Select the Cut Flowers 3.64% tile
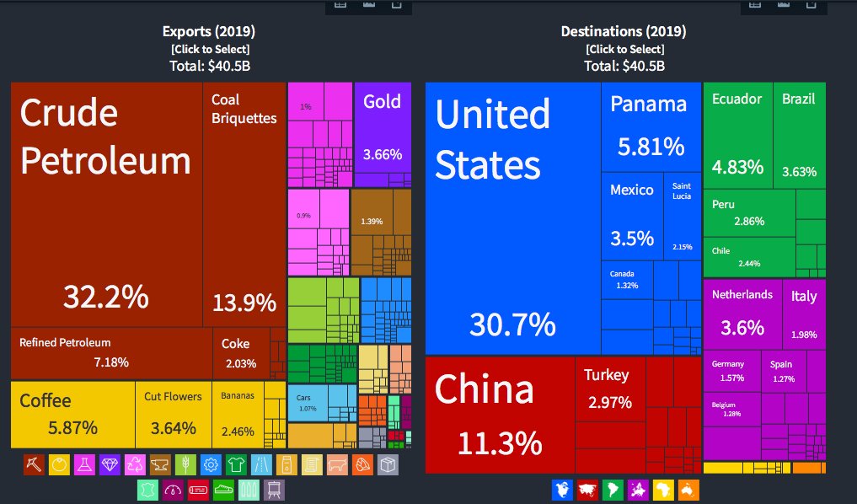857x504 pixels. click(174, 415)
